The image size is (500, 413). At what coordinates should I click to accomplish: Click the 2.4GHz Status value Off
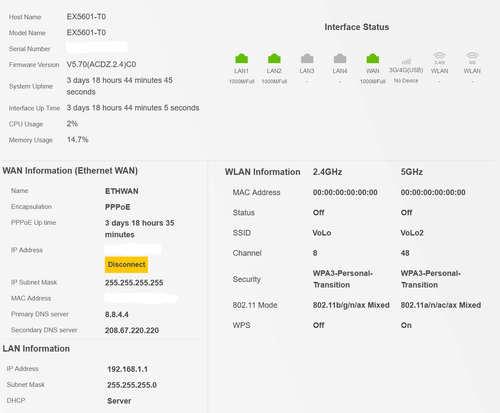(318, 213)
